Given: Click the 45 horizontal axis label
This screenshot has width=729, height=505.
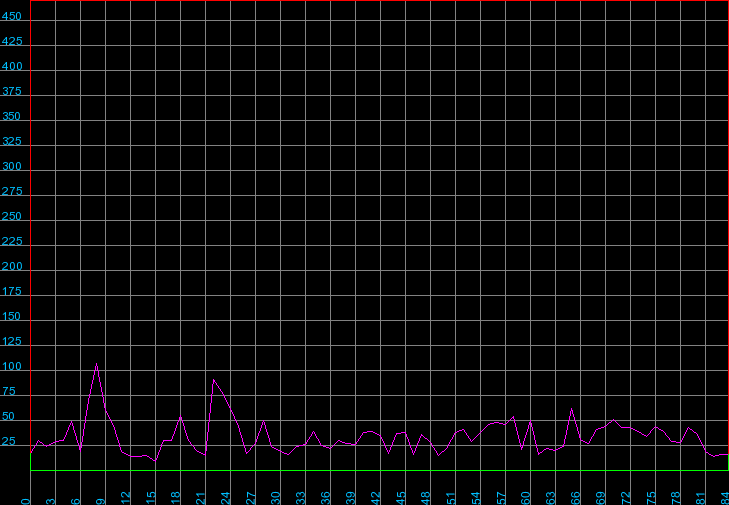Looking at the screenshot, I should (x=401, y=498).
